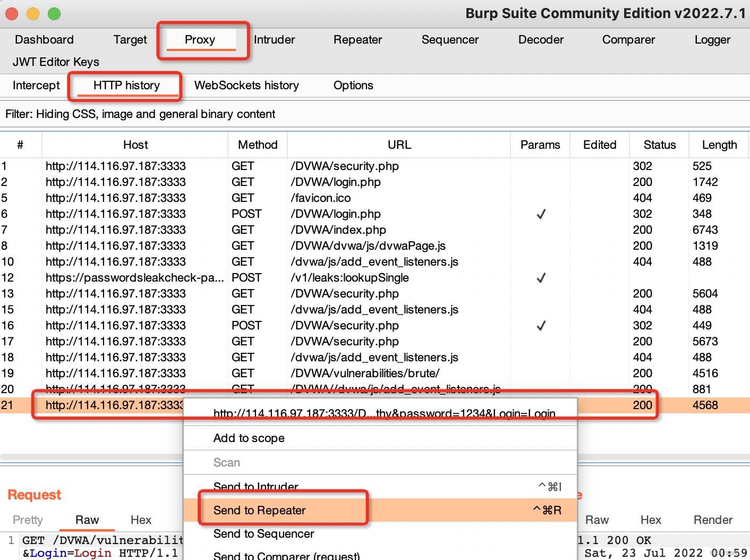
Task: Sort by the Params column header
Action: pos(540,145)
